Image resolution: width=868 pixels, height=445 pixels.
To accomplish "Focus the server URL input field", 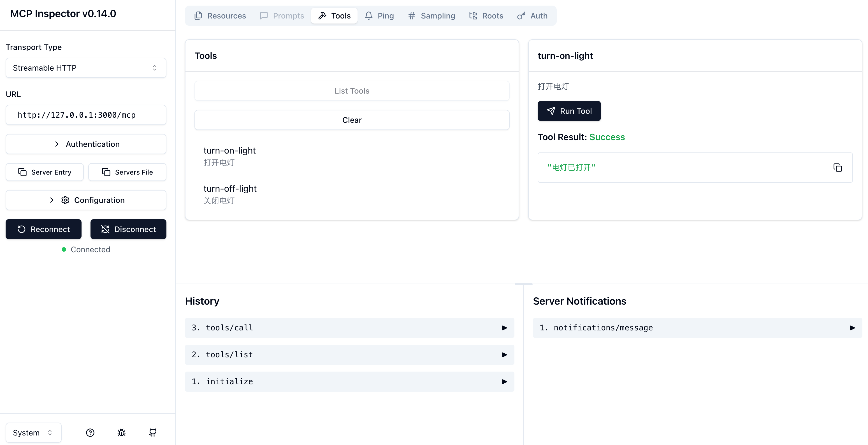I will [x=86, y=115].
